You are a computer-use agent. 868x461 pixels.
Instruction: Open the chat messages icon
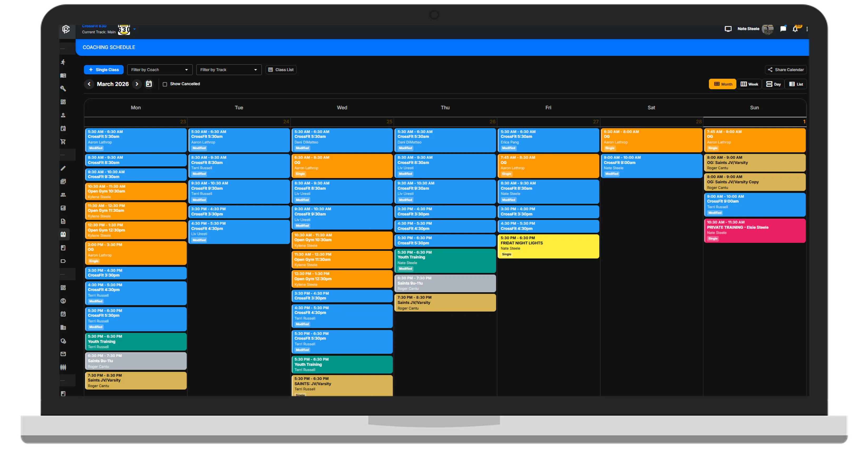(x=783, y=29)
